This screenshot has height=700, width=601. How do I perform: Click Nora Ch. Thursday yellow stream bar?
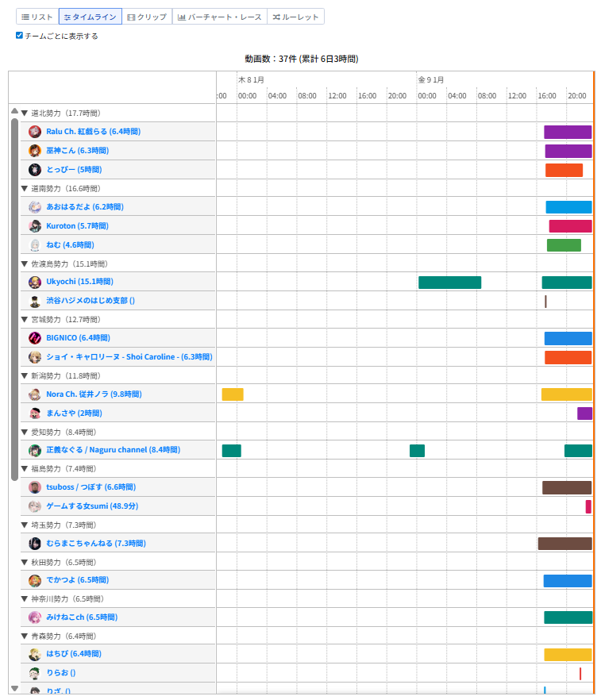[233, 394]
